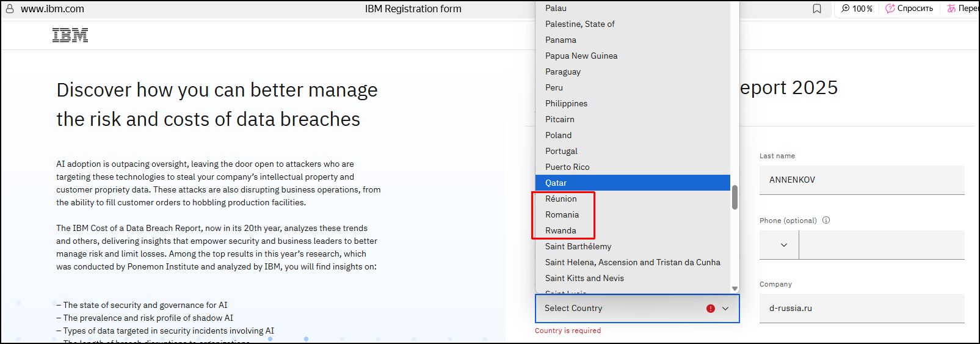Screen dimensions: 980x344
Task: Click the red error icon in Select Country
Action: pyautogui.click(x=710, y=309)
